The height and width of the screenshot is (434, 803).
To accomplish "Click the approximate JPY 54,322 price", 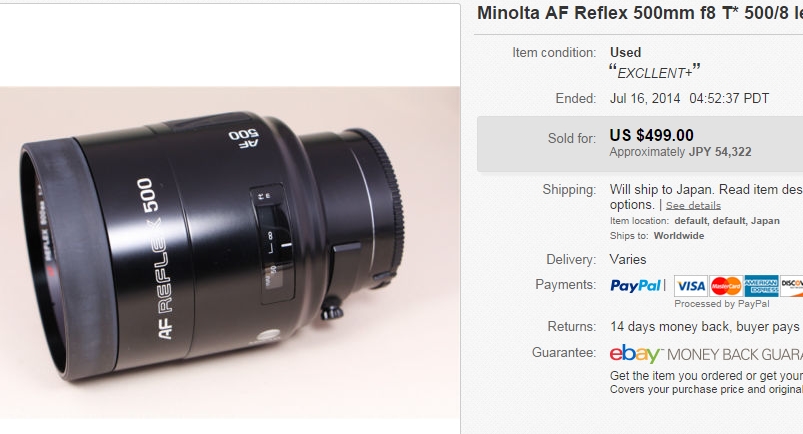I will tap(720, 152).
